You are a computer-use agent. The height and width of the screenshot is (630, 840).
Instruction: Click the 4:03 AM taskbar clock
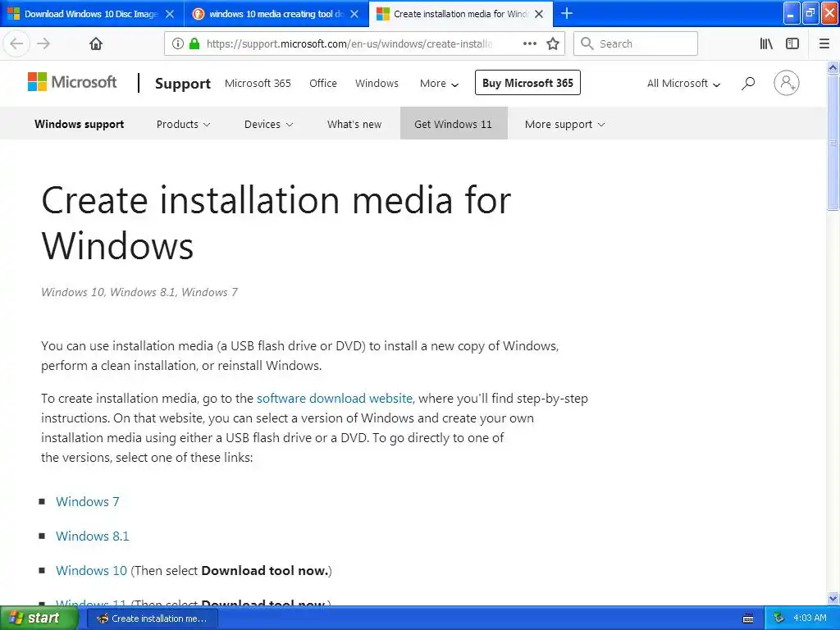click(810, 619)
